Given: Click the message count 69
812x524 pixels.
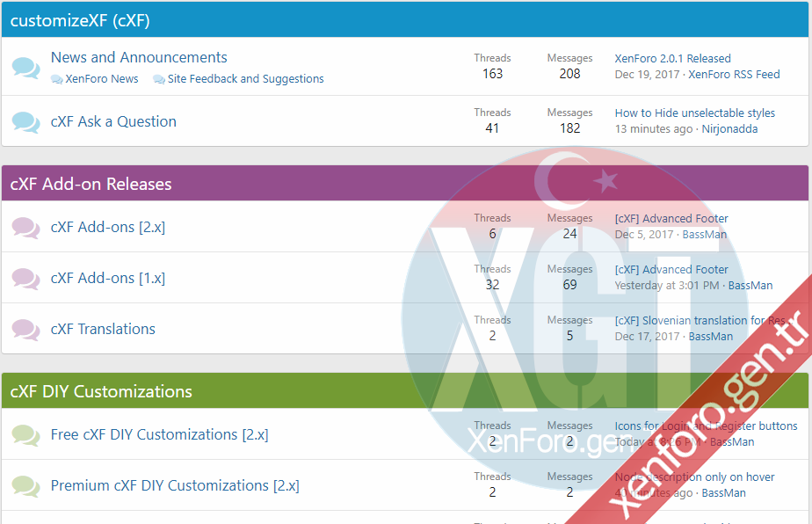Looking at the screenshot, I should click(569, 285).
